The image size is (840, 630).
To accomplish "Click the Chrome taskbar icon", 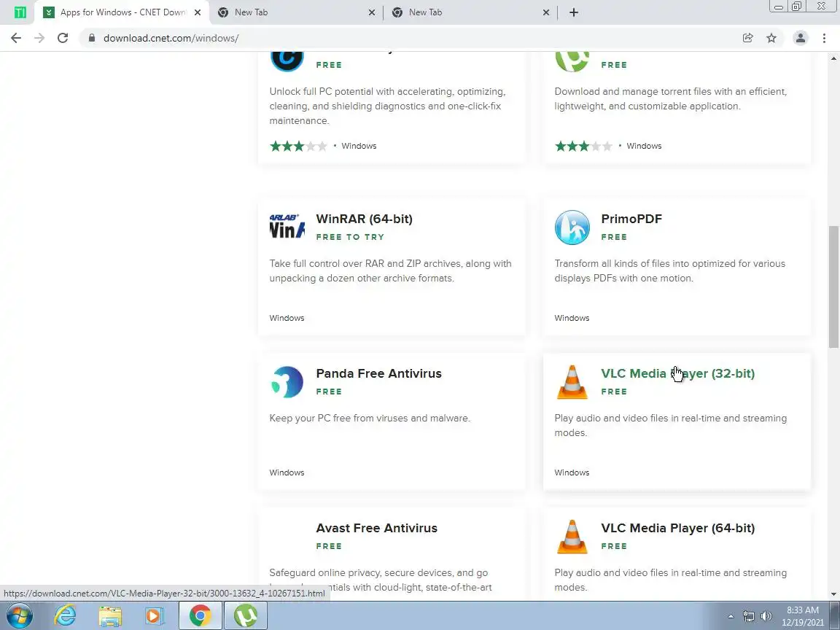I will [200, 616].
